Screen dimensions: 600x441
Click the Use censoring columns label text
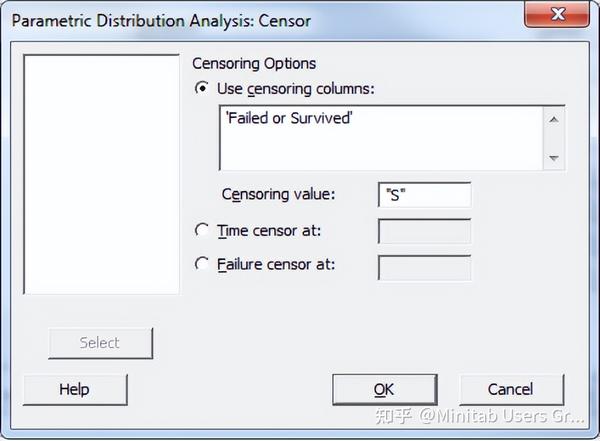click(x=296, y=89)
